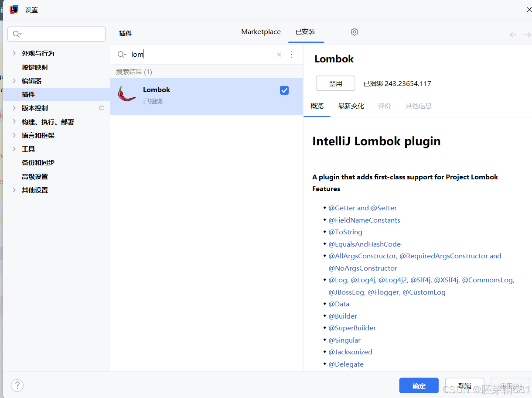Expand the 语言和框架 settings group
The width and height of the screenshot is (532, 398).
click(14, 135)
